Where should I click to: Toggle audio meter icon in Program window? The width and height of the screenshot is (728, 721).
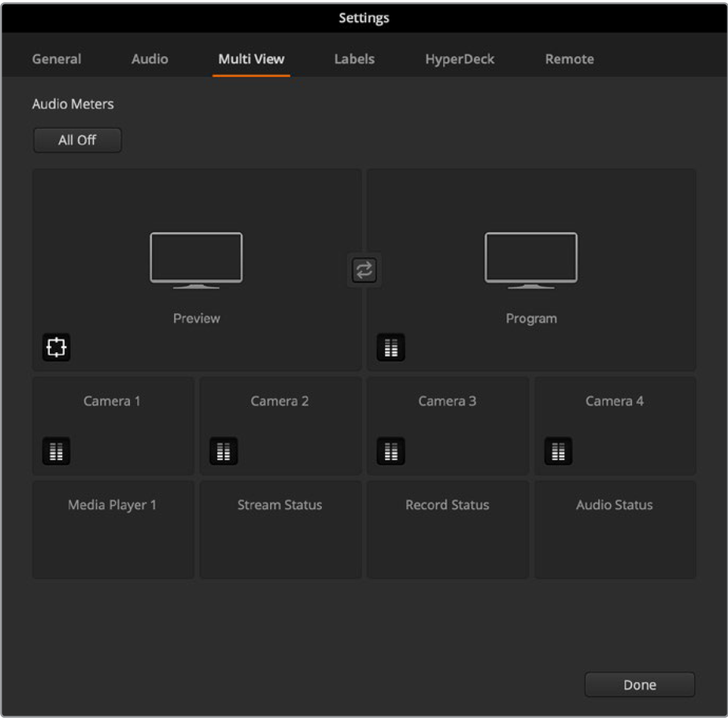391,347
